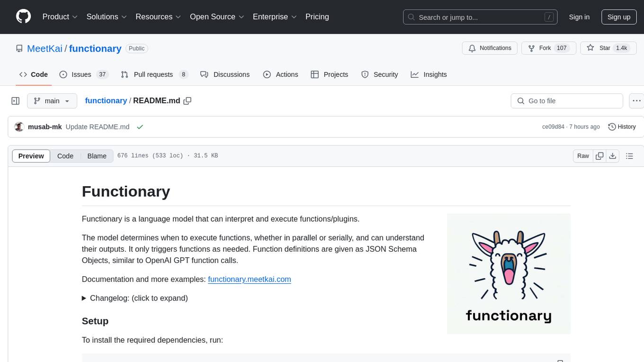The image size is (644, 362).
Task: Open the Actions tab
Action: pyautogui.click(x=281, y=74)
